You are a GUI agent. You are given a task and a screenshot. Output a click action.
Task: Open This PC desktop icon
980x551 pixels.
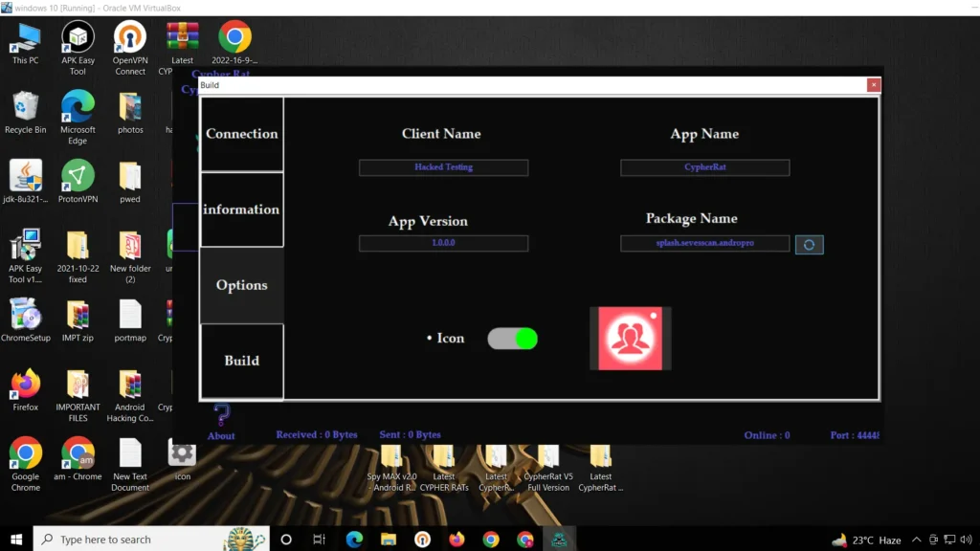26,44
